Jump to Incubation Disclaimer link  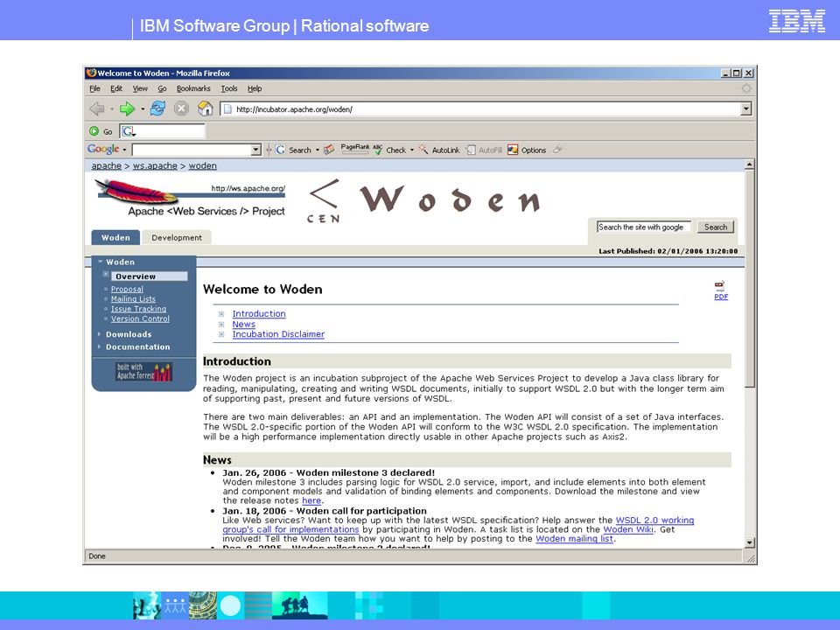click(278, 333)
